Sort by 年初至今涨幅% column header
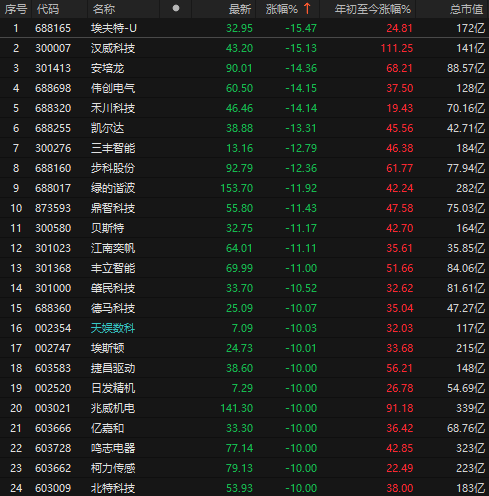Screen dimensions: 489x496 tap(372, 9)
